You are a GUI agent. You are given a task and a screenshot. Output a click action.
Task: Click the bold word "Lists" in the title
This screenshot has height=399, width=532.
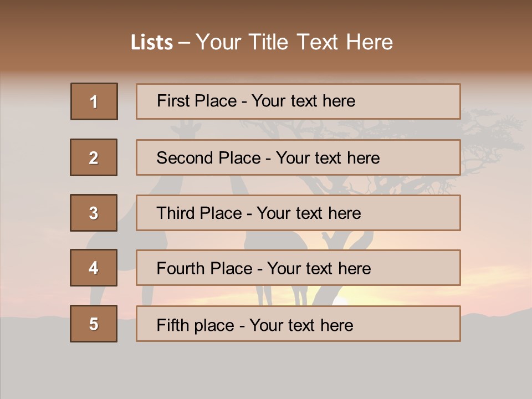pyautogui.click(x=151, y=43)
